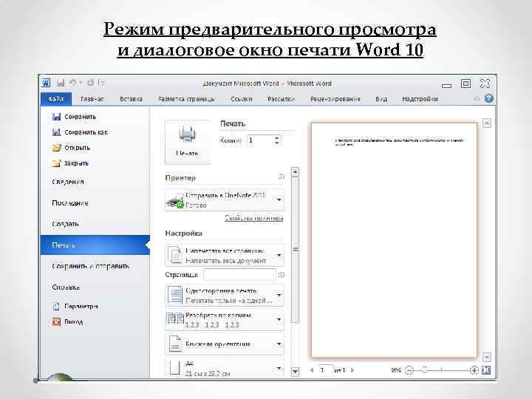Viewport: 532px width, 399px height.
Task: Open the Свойства принтера link
Action: (x=253, y=218)
